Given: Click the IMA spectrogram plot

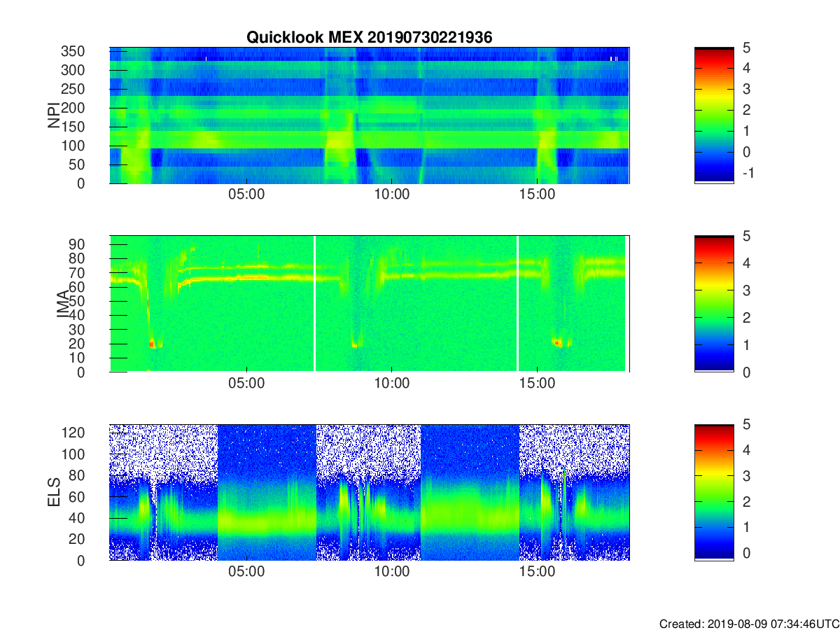Looking at the screenshot, I should pos(370,304).
